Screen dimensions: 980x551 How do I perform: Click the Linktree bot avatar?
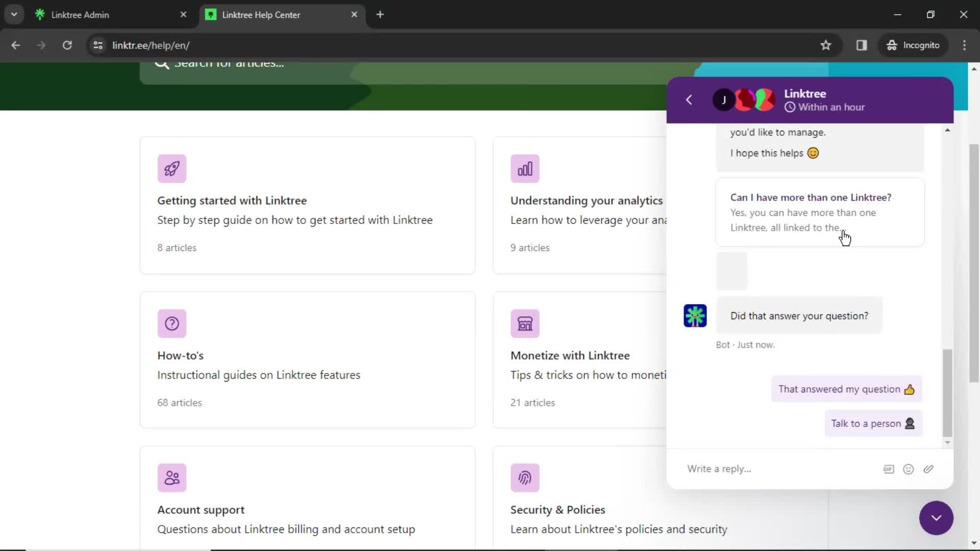(695, 316)
